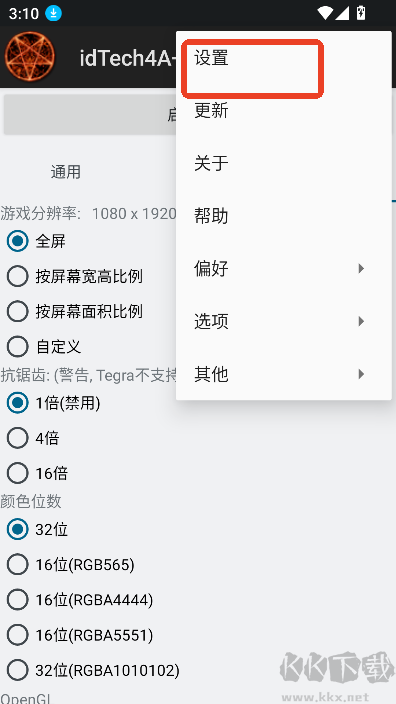Choose 4倍 anti-aliasing
This screenshot has height=704, width=396.
[33, 438]
